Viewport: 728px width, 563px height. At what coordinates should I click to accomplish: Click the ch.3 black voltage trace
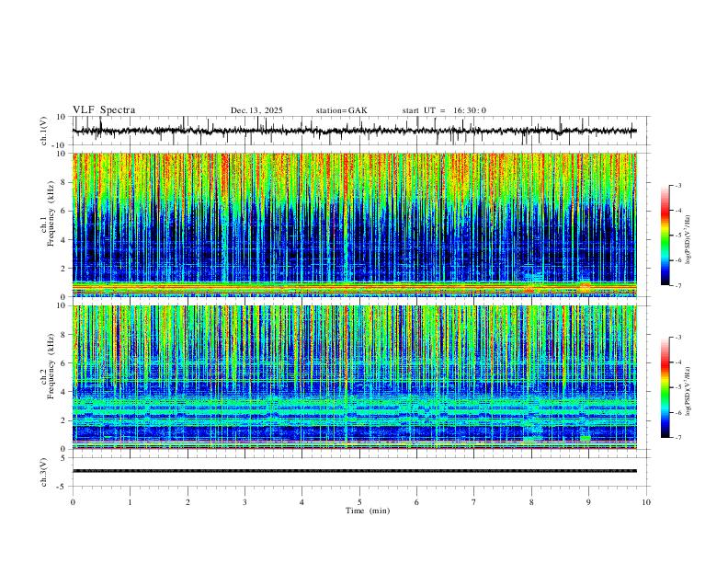click(x=354, y=471)
